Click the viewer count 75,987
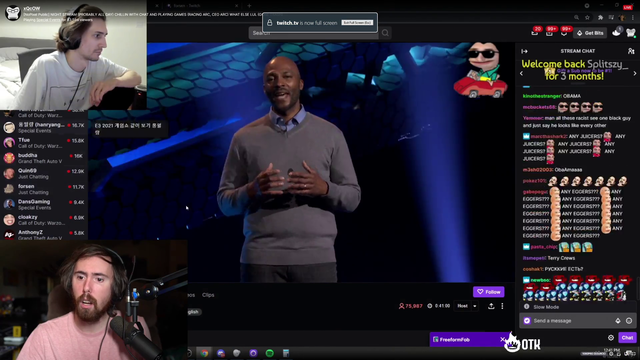This screenshot has width=640, height=360. pos(410,306)
